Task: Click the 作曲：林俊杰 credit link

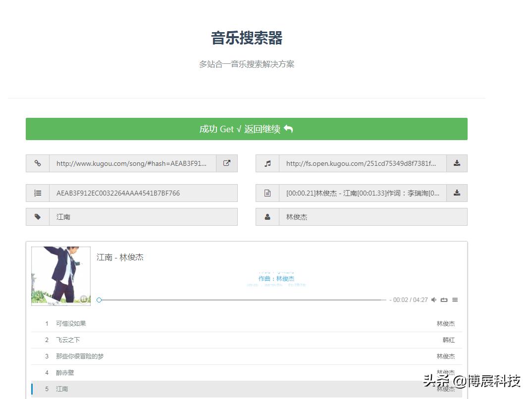Action: click(276, 278)
